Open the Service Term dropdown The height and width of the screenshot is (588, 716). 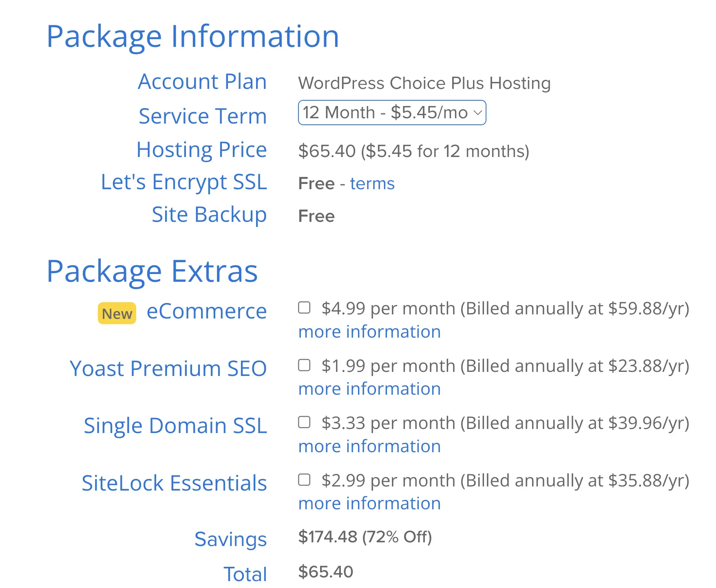point(392,113)
